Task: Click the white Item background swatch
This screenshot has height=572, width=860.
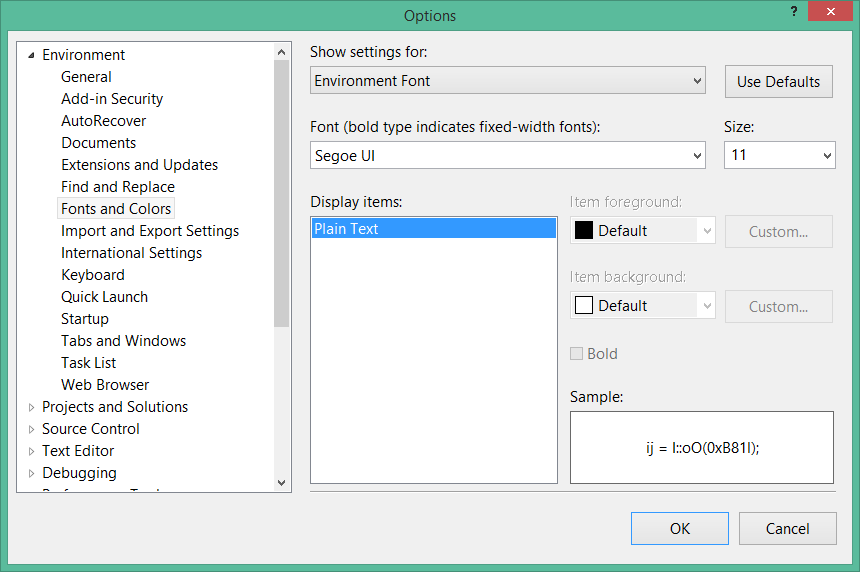Action: pos(584,305)
